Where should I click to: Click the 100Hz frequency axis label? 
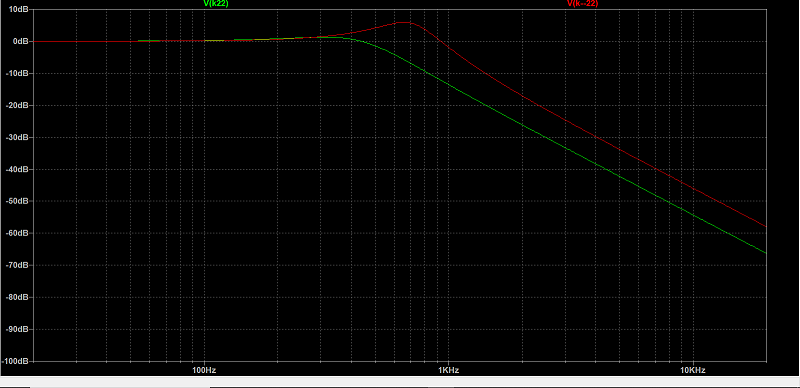click(x=204, y=370)
